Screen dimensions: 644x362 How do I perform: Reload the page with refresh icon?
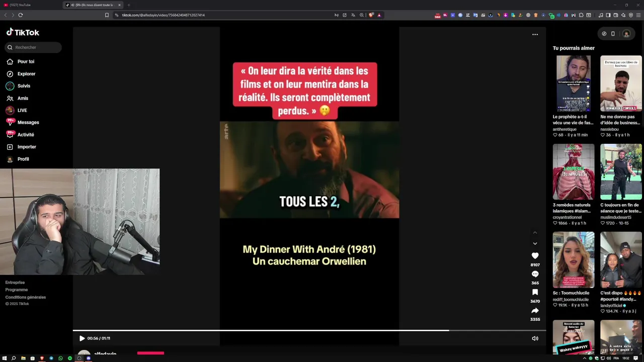[21, 15]
